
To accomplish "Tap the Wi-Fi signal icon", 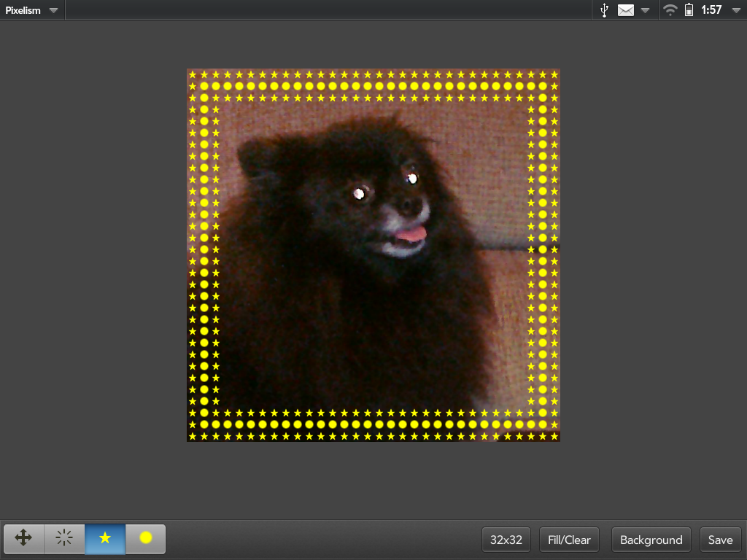I will coord(670,10).
